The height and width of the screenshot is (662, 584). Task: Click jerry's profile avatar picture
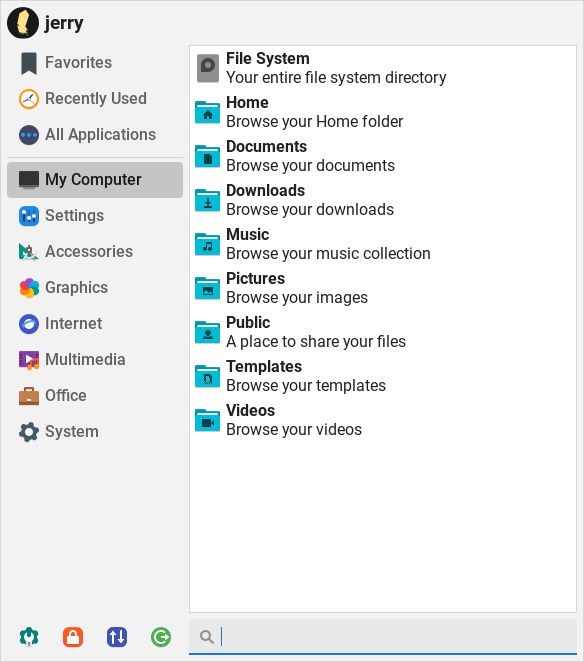pyautogui.click(x=23, y=23)
